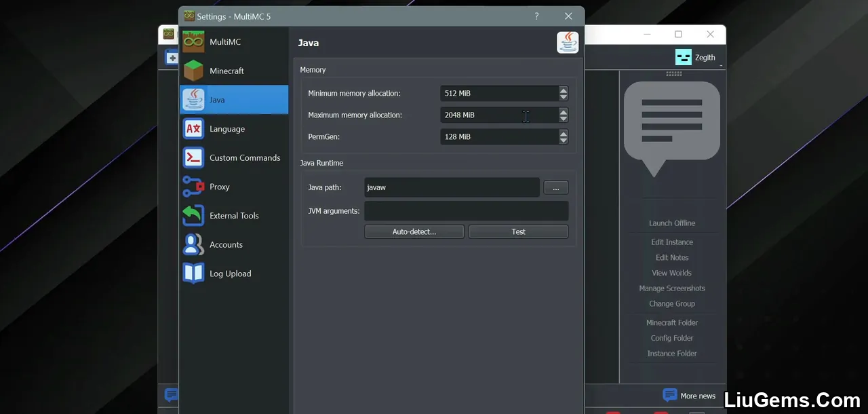Click the maximum memory 2048 MiB field
The image size is (868, 414).
point(499,115)
